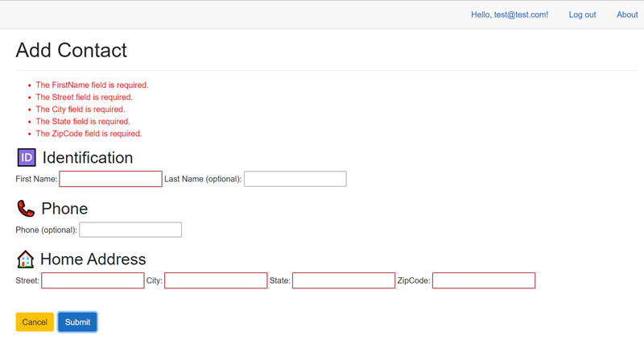Click the 'ZipCode field is required' error

tap(89, 133)
